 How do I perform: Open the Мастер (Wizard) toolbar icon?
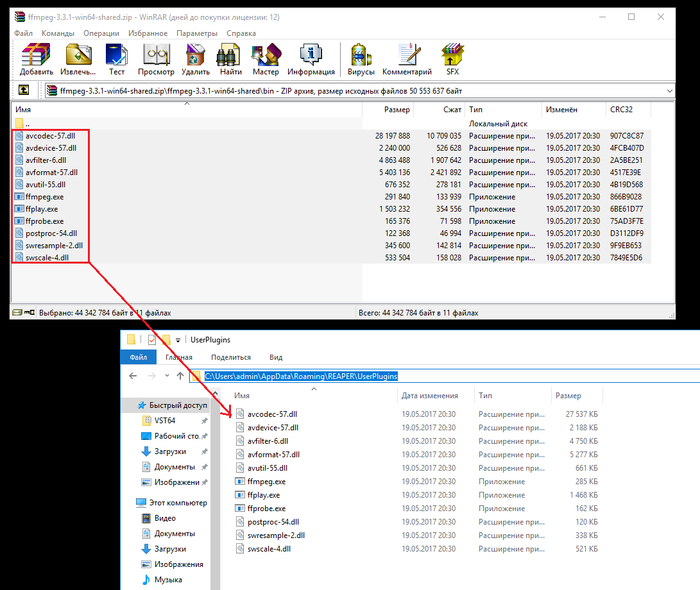click(x=266, y=60)
